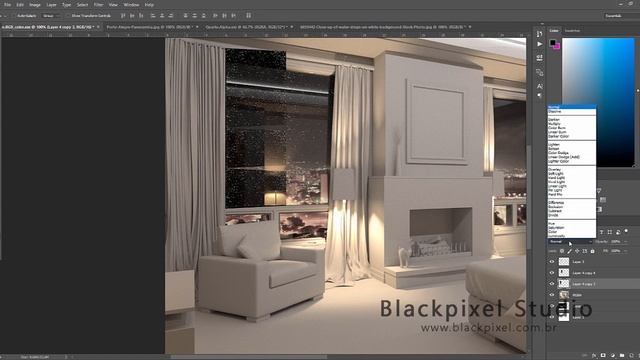Click the add layer style fx icon
This screenshot has width=640, height=360.
[594, 356]
